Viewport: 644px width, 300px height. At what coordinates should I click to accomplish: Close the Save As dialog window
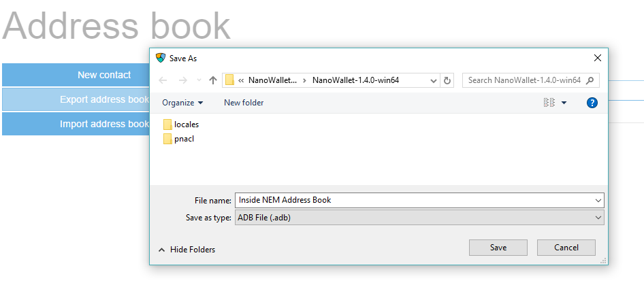[598, 59]
